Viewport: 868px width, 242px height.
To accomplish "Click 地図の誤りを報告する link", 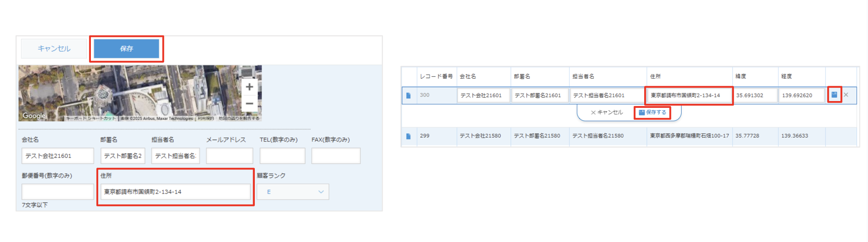I will coord(239,118).
